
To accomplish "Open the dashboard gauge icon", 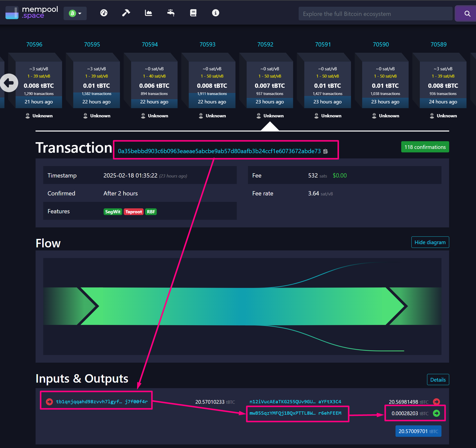I will pos(104,13).
